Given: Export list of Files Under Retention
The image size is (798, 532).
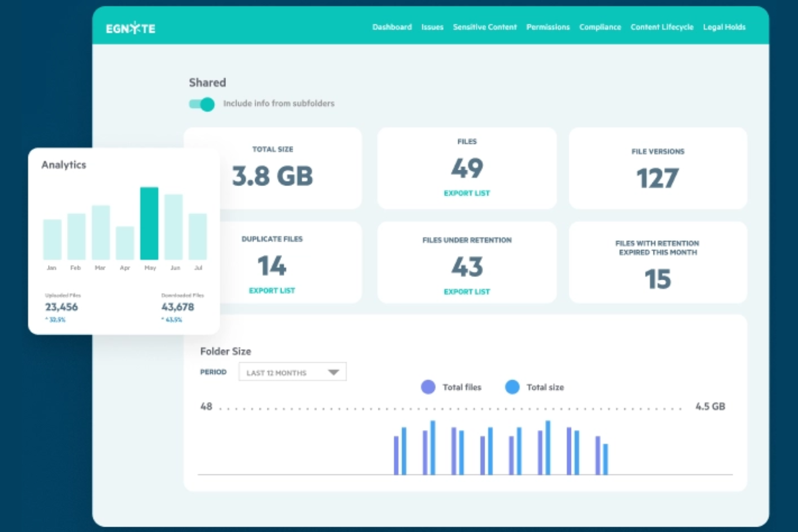Looking at the screenshot, I should tap(467, 292).
